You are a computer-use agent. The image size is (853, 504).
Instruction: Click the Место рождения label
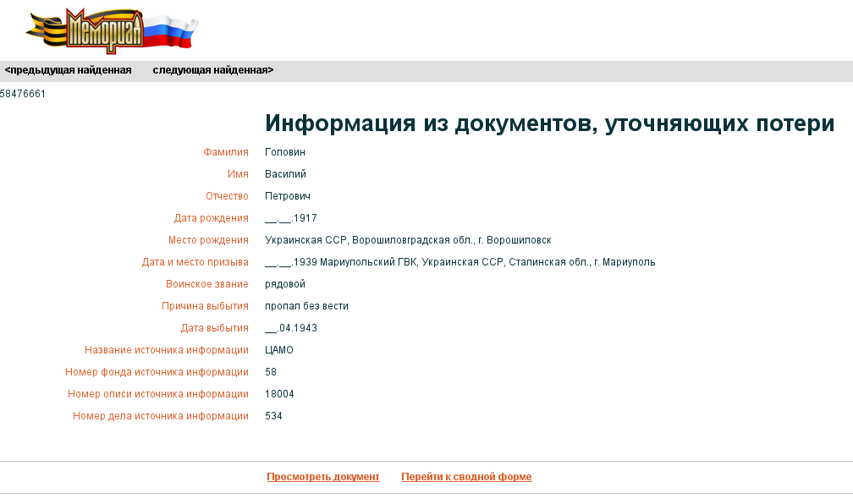pos(208,240)
